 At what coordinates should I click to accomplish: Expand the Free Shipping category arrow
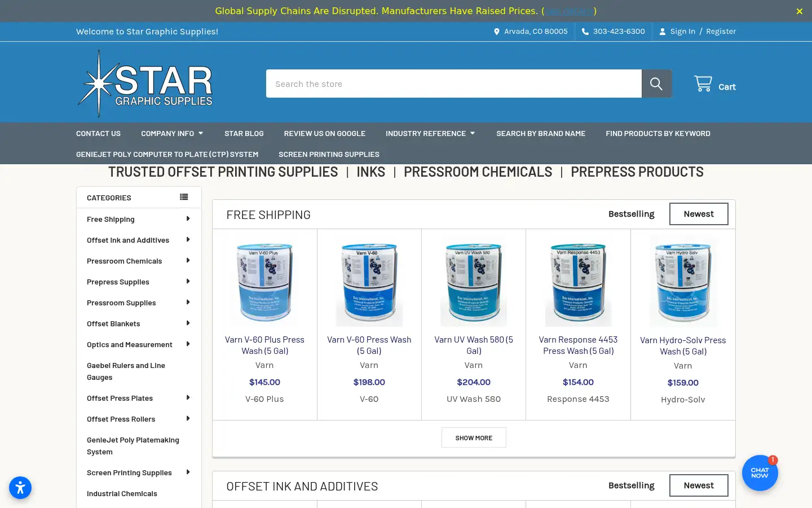click(188, 219)
